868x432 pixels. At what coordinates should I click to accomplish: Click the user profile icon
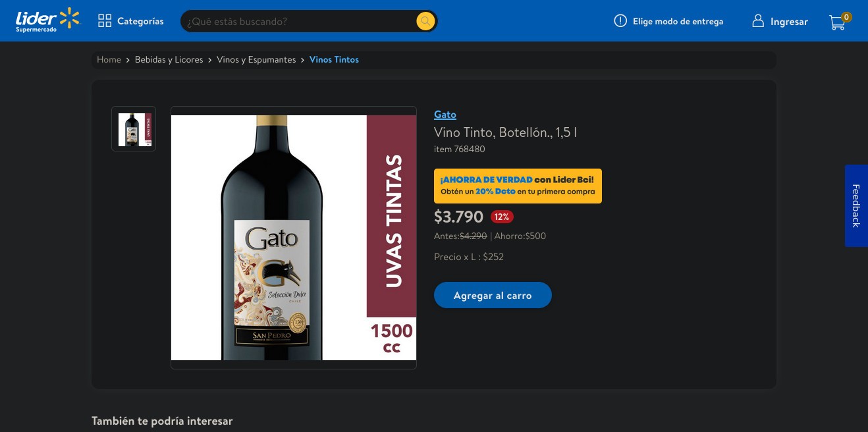point(758,21)
